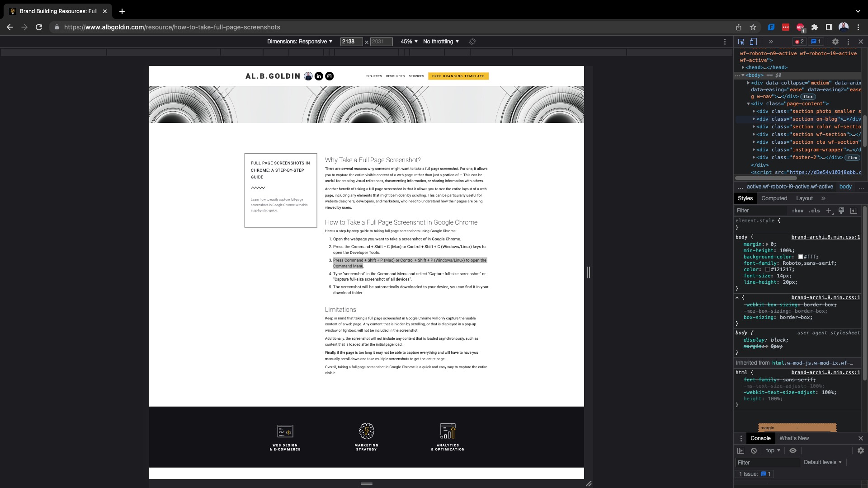This screenshot has width=868, height=488.
Task: Open the 2 errors indicator
Action: [x=800, y=41]
